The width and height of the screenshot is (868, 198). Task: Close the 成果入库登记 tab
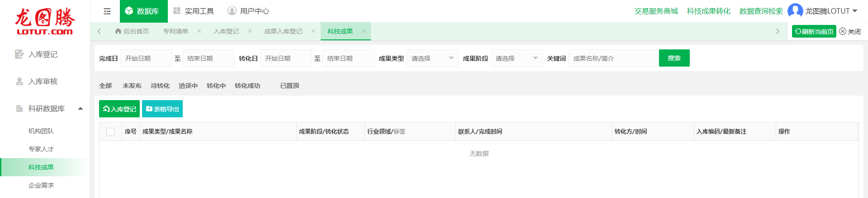tap(313, 31)
